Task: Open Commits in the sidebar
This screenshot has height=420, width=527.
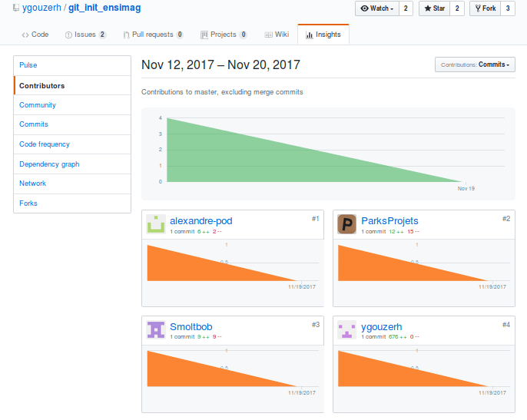Action: (x=72, y=124)
